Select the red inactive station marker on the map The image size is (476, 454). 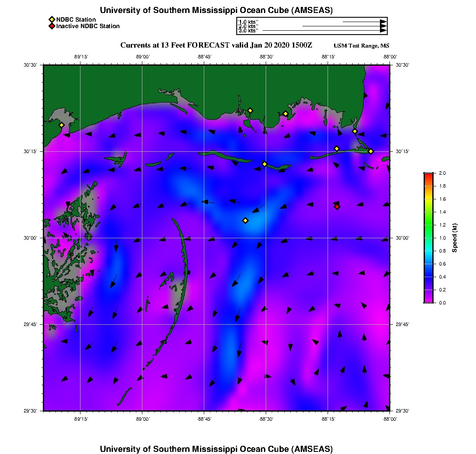point(337,207)
